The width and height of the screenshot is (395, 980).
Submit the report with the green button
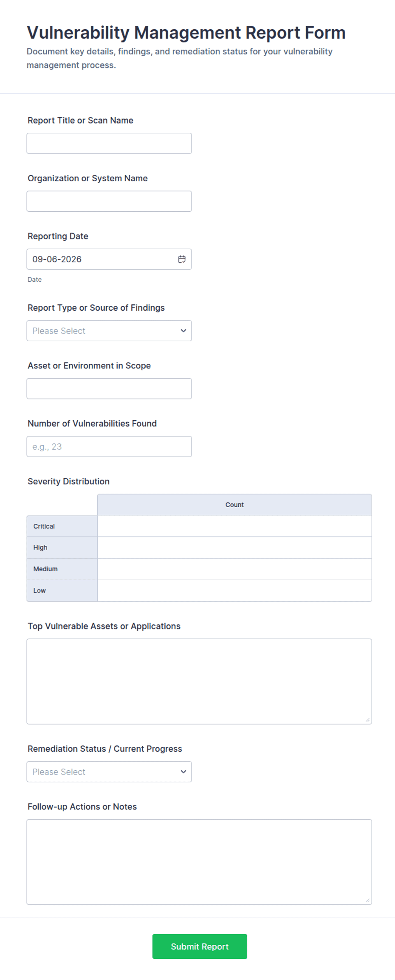(x=200, y=946)
